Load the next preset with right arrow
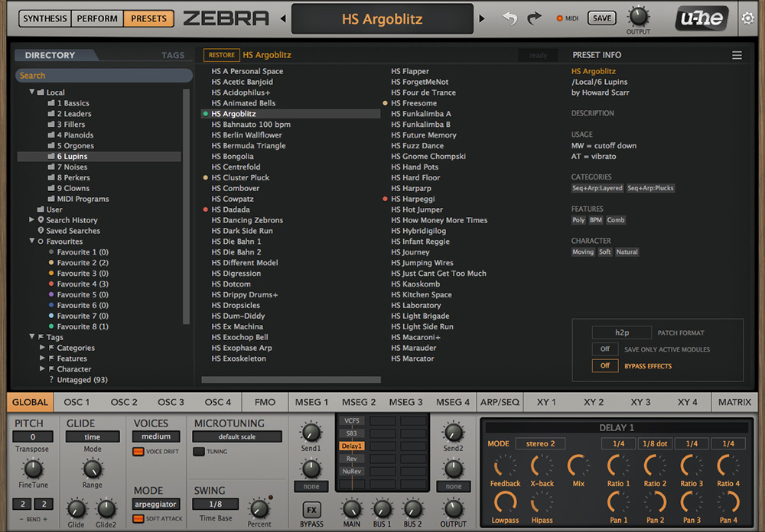 click(x=482, y=18)
